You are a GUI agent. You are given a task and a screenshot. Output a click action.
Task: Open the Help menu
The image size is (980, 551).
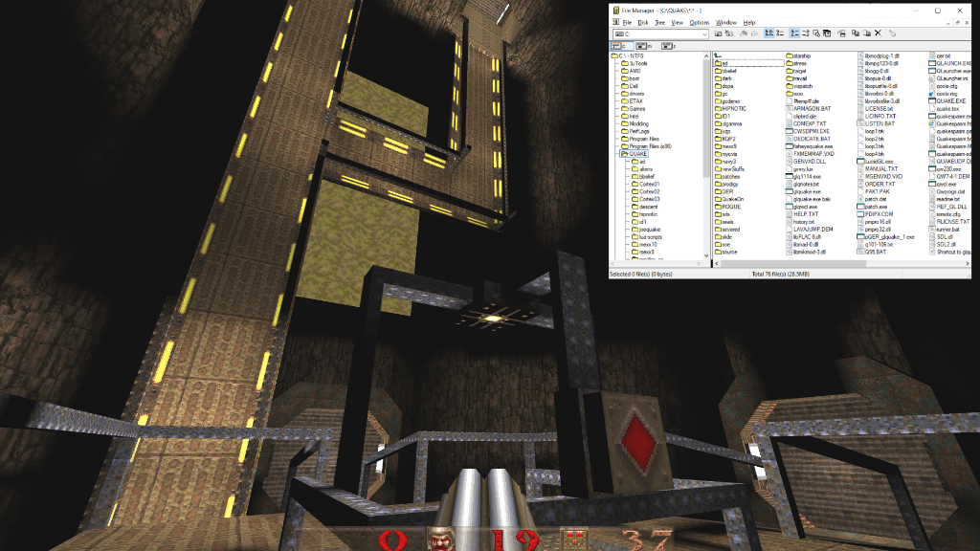(x=749, y=23)
